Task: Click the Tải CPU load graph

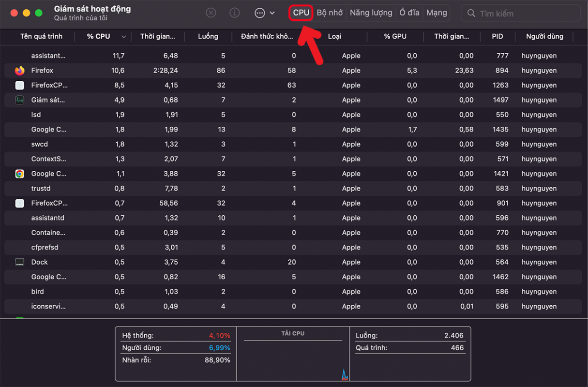Action: click(293, 358)
